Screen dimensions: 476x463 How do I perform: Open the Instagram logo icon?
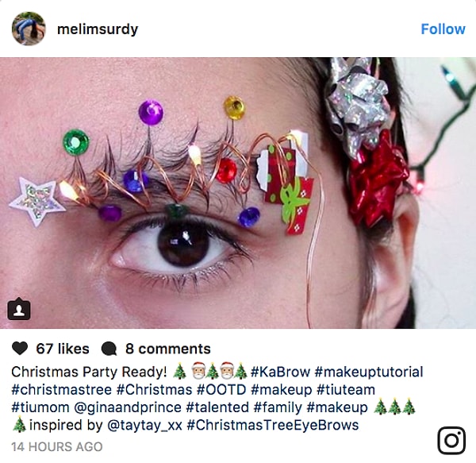451,439
